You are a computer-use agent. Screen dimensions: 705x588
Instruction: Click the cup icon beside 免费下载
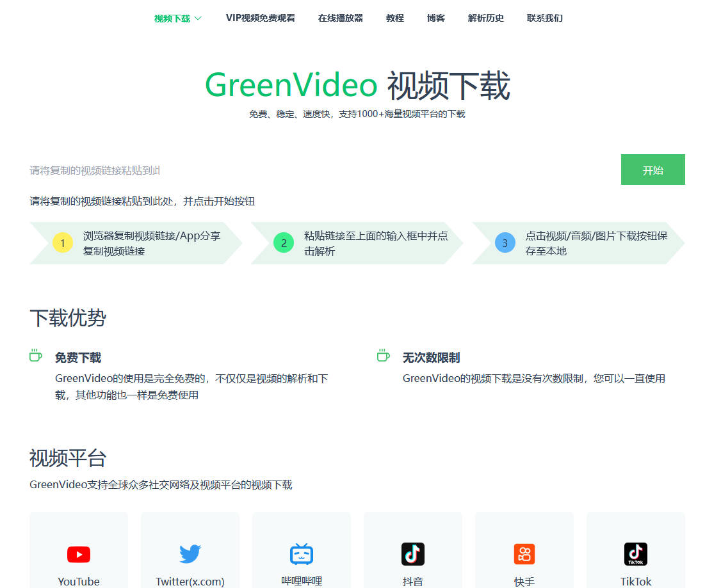pyautogui.click(x=35, y=356)
